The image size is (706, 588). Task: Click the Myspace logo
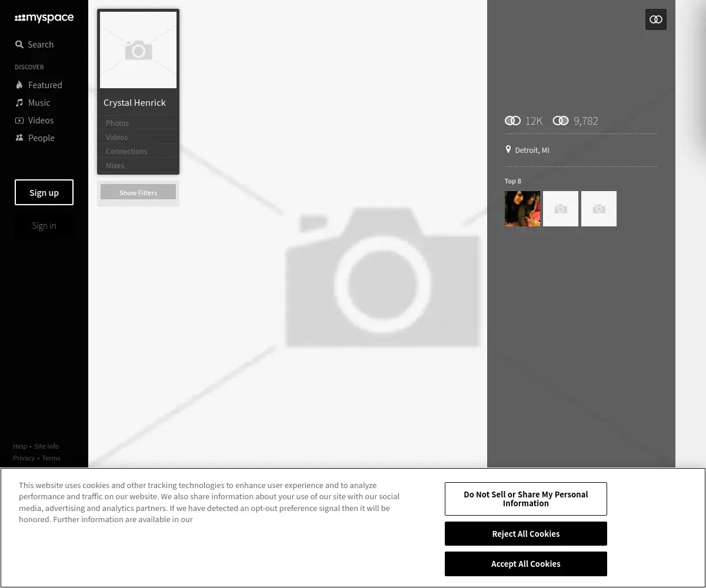click(44, 18)
